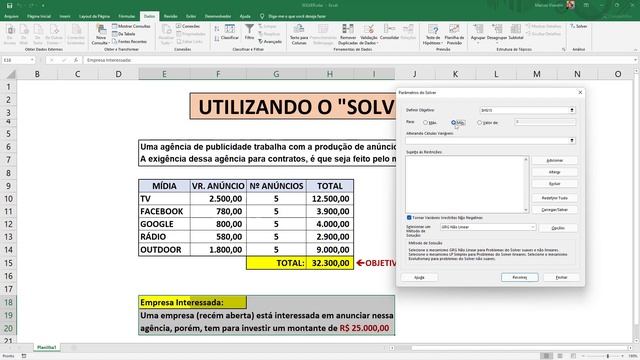Click the TV row value 2.500,00

(218, 199)
